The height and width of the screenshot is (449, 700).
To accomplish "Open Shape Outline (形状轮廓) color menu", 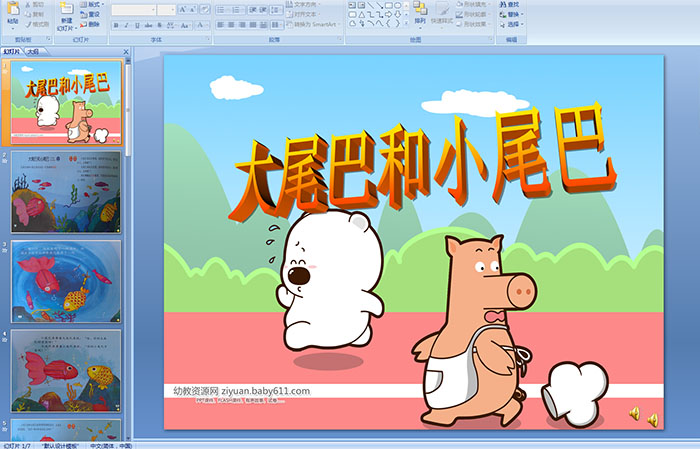I will [473, 14].
